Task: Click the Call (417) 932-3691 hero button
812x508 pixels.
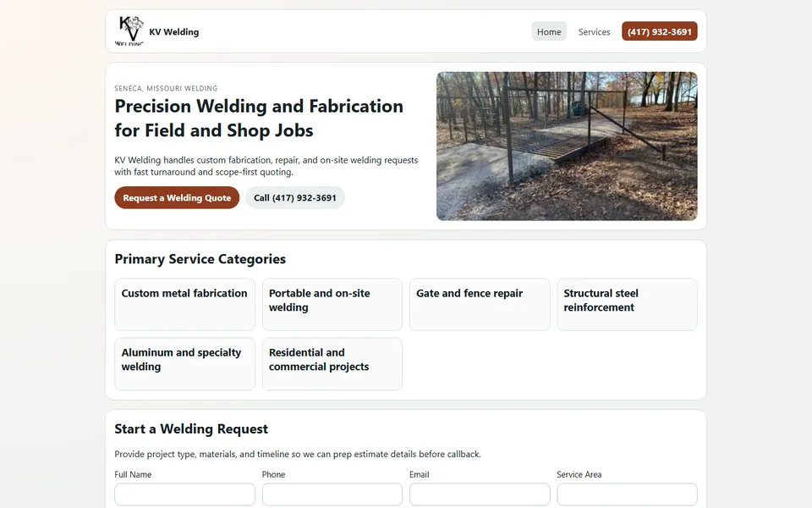Action: tap(294, 197)
